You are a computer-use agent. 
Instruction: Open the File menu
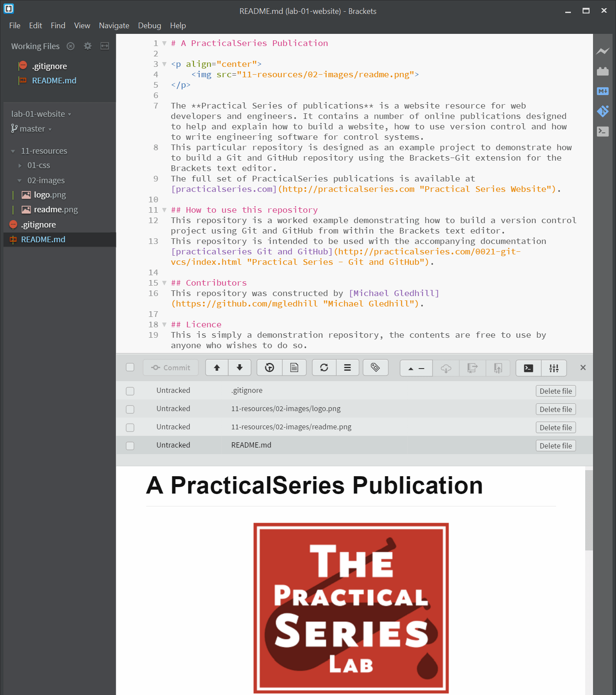click(x=15, y=26)
